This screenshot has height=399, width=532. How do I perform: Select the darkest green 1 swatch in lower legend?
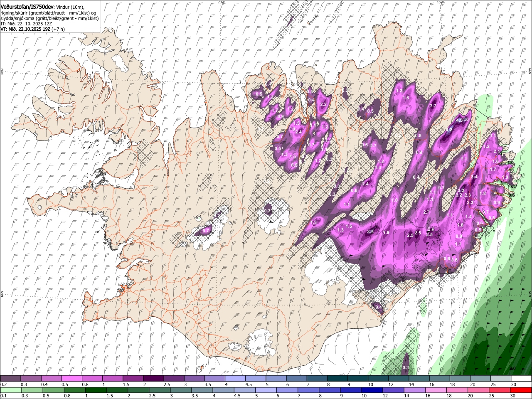click(x=96, y=390)
